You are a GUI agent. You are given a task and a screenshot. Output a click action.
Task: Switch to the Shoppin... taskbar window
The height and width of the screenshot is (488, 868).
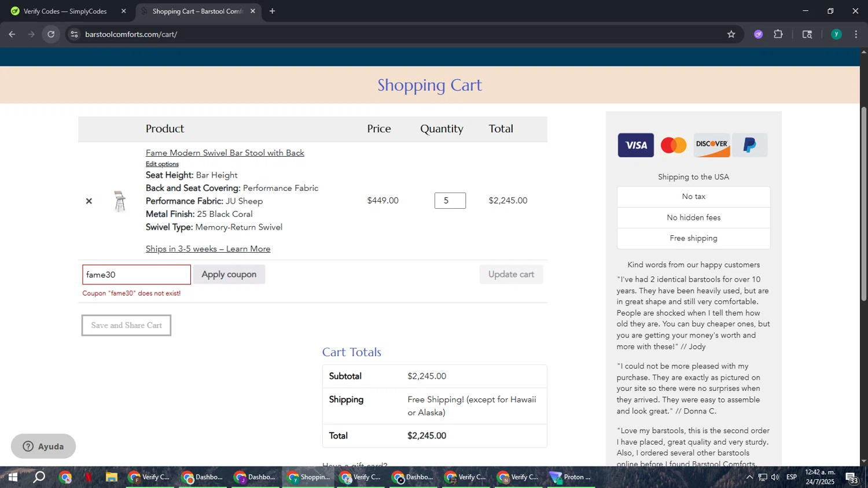308,478
